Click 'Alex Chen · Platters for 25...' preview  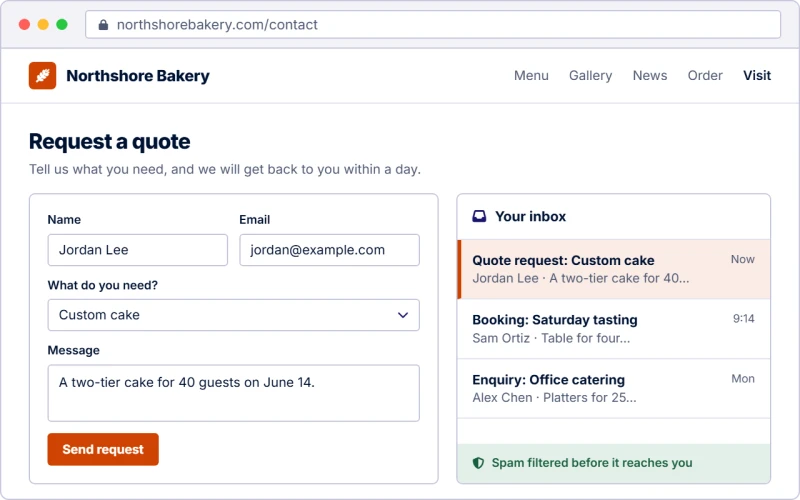click(555, 398)
